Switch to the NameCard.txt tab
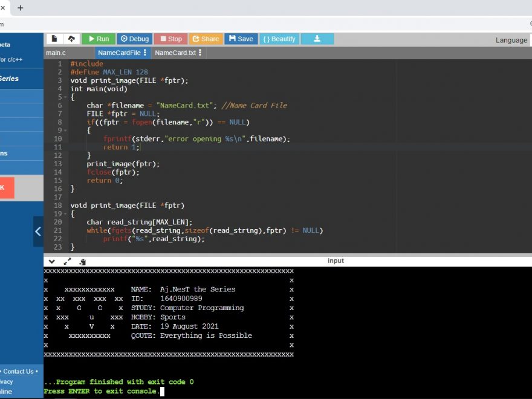532x399 pixels. [x=175, y=53]
